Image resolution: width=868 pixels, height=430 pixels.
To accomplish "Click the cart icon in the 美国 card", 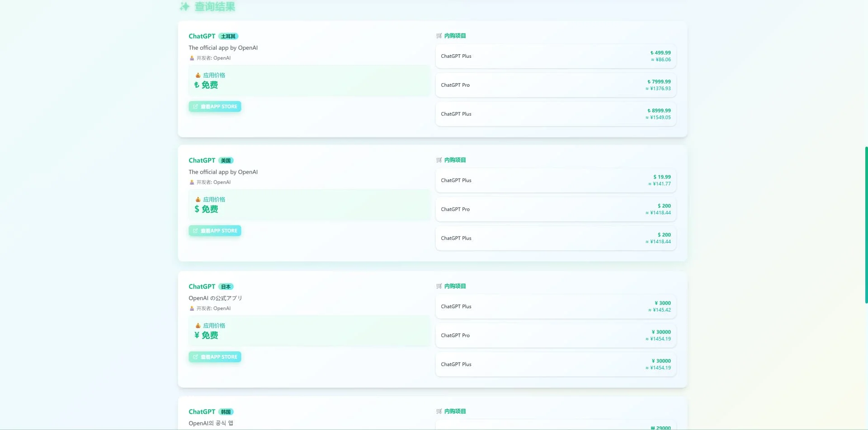I will (x=439, y=160).
